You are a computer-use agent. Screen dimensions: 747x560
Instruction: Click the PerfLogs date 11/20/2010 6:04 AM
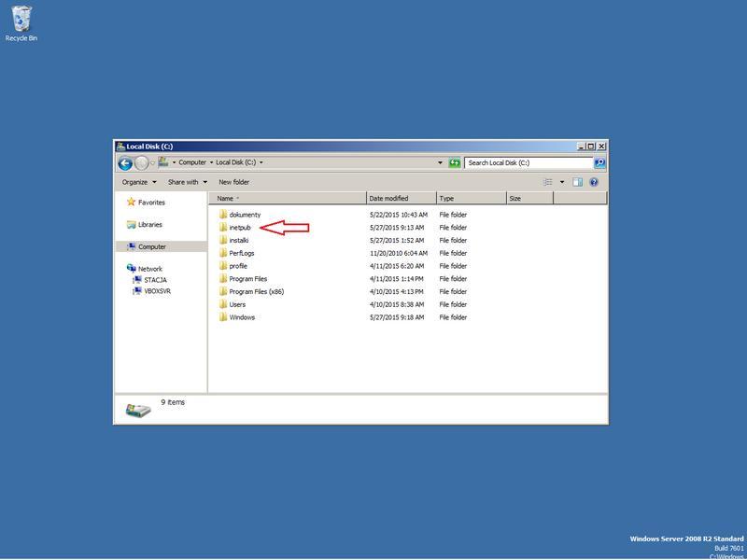click(399, 253)
